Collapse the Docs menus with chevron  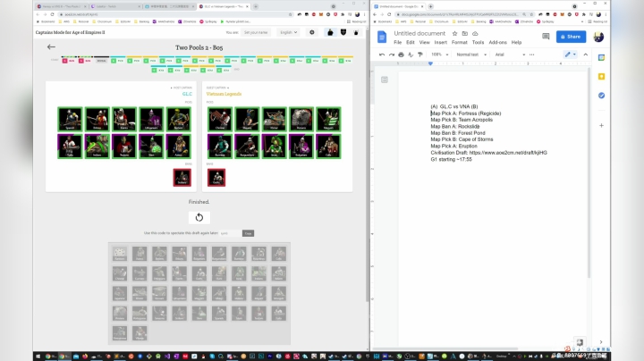(586, 55)
